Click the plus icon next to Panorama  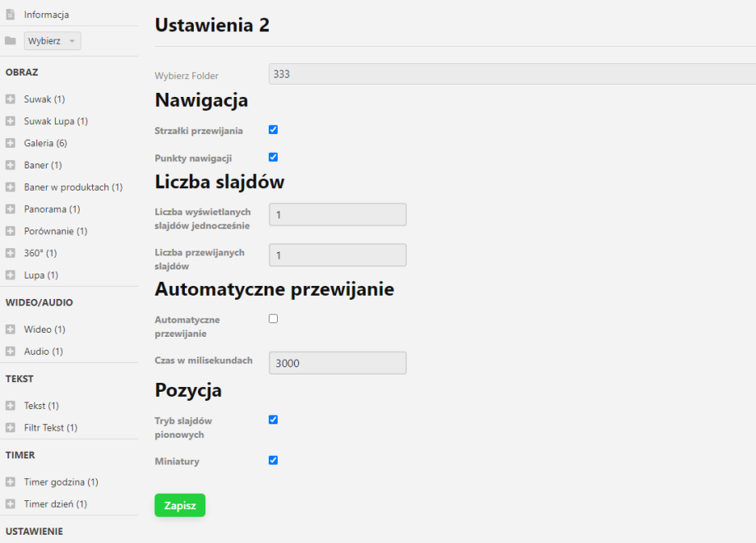(10, 209)
